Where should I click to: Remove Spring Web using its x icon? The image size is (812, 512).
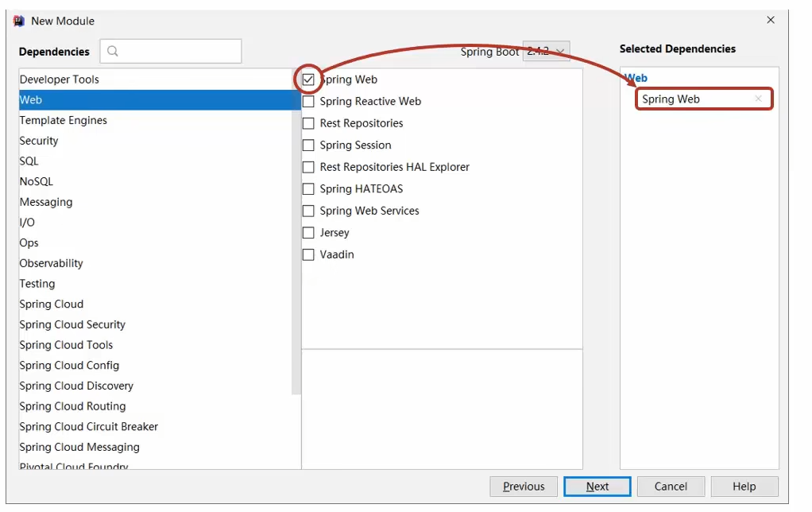point(758,99)
